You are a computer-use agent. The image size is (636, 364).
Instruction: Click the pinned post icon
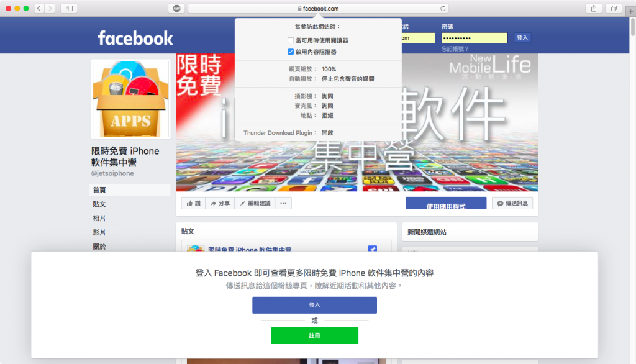coord(373,248)
